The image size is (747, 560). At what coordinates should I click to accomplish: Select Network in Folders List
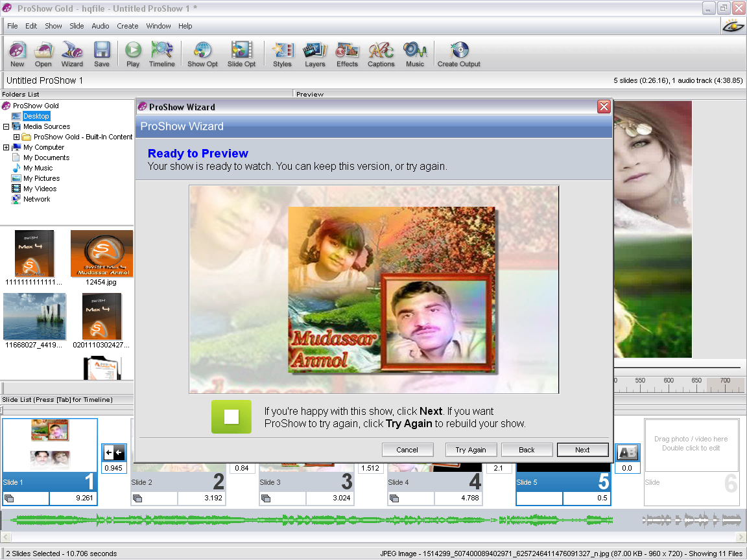click(37, 200)
